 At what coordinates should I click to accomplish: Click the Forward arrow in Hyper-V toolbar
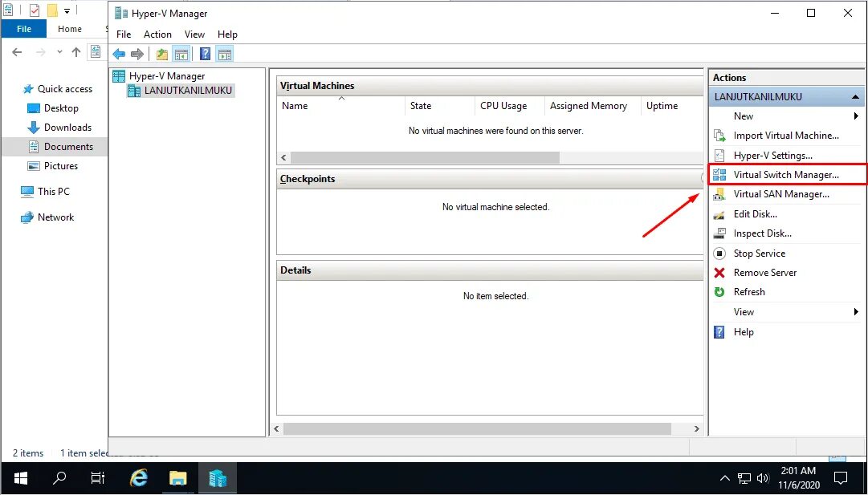pyautogui.click(x=137, y=55)
